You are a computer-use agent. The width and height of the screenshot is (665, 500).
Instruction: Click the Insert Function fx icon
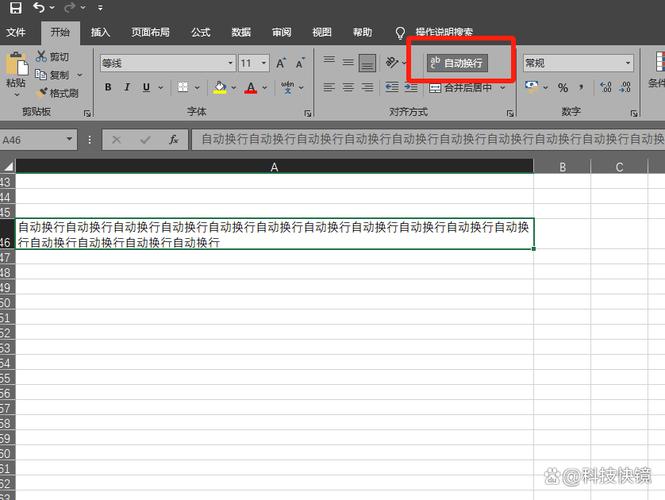point(173,140)
